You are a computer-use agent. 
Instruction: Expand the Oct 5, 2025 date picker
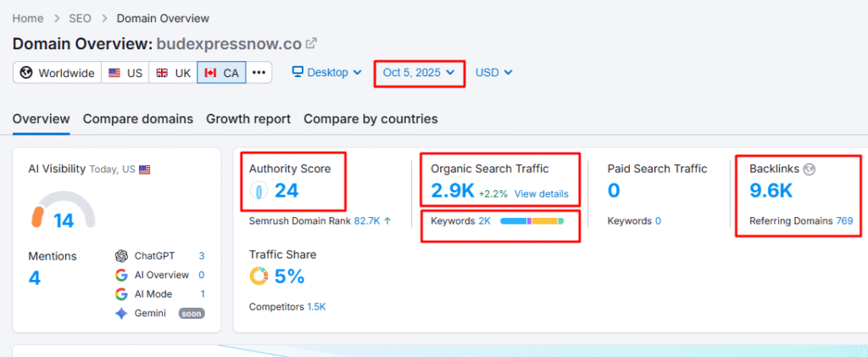(x=420, y=73)
